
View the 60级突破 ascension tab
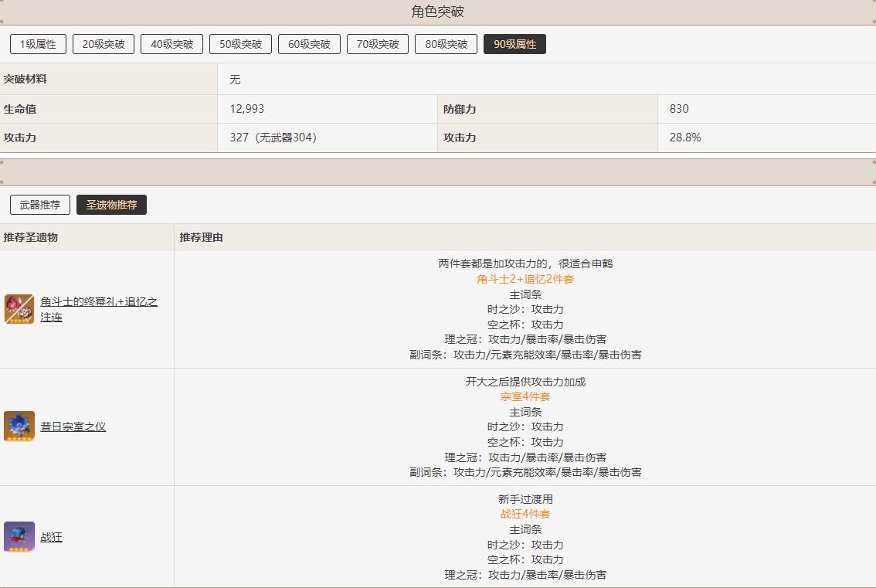tap(309, 44)
